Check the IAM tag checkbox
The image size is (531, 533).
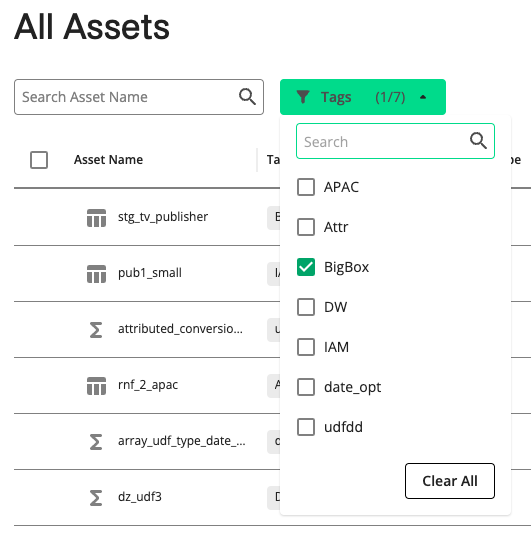click(x=306, y=347)
